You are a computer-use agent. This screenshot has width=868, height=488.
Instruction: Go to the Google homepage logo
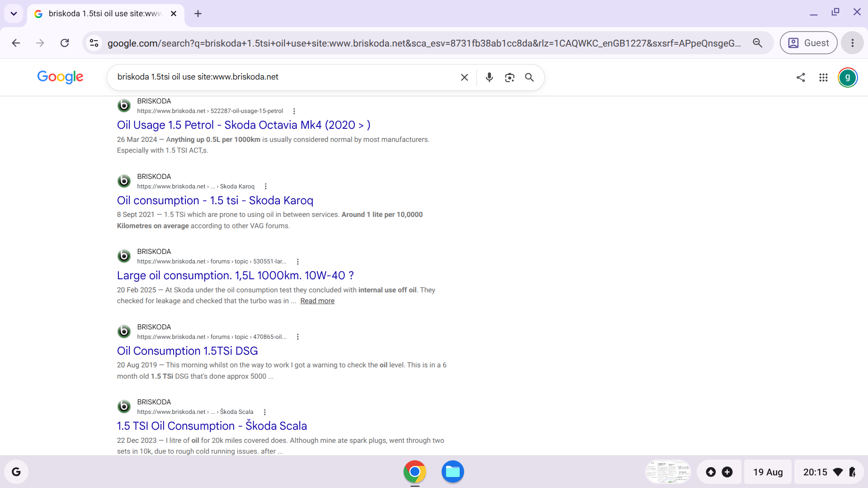point(60,77)
